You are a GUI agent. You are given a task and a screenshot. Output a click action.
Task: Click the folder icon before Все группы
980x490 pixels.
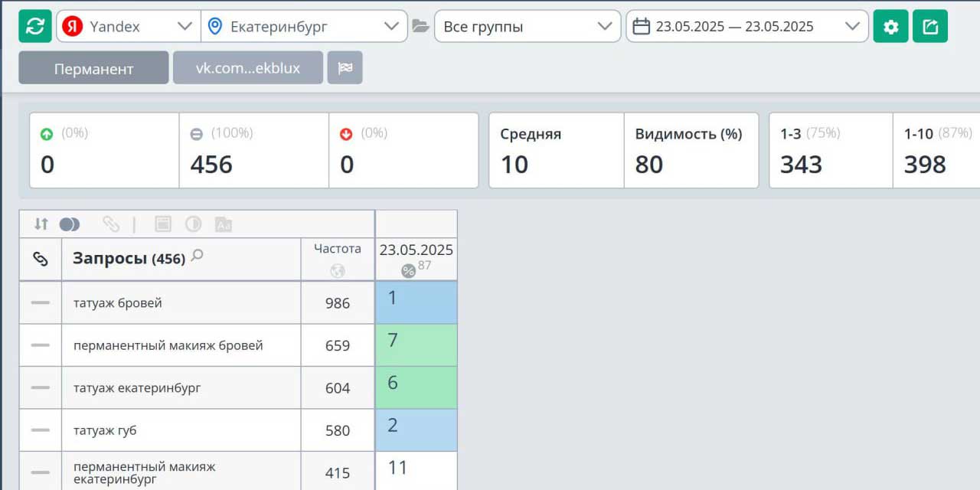[420, 26]
